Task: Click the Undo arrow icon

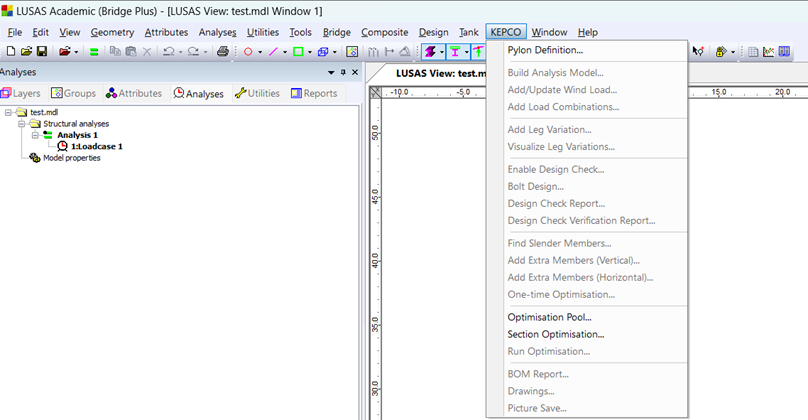Action: point(168,51)
